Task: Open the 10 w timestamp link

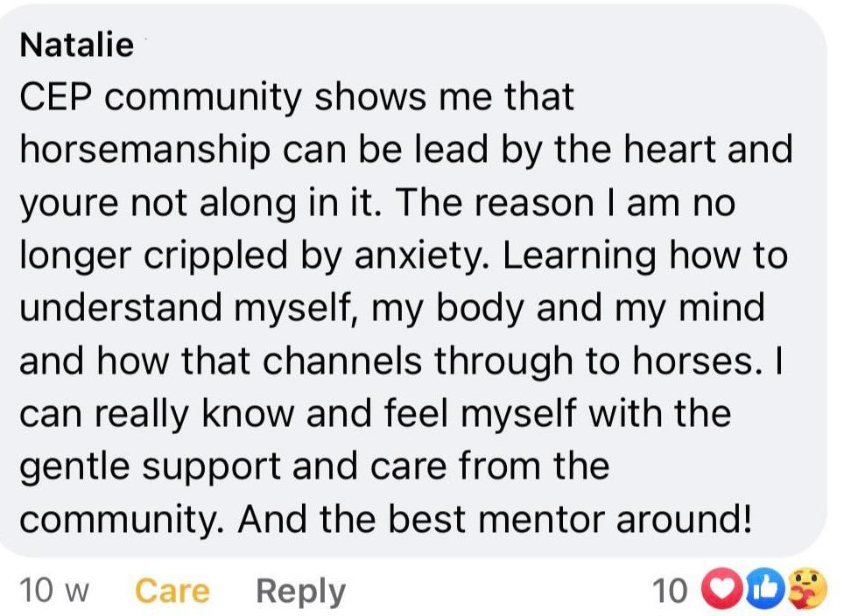Action: click(x=55, y=591)
